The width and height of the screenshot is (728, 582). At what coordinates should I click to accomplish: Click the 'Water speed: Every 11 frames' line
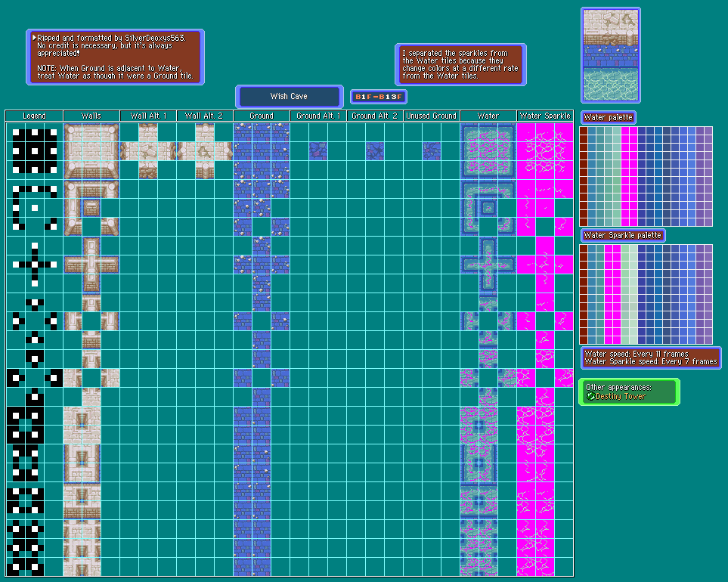[636, 354]
